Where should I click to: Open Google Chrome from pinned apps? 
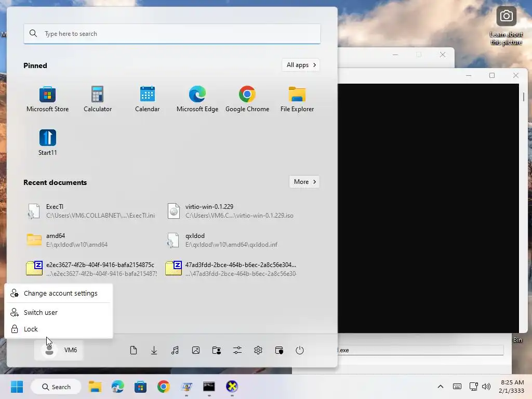tap(247, 99)
